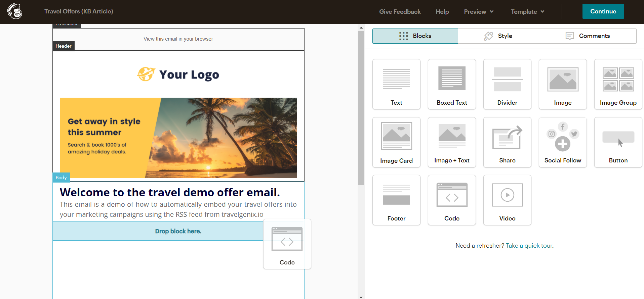
Task: Select the Boxed Text block
Action: coord(452,84)
